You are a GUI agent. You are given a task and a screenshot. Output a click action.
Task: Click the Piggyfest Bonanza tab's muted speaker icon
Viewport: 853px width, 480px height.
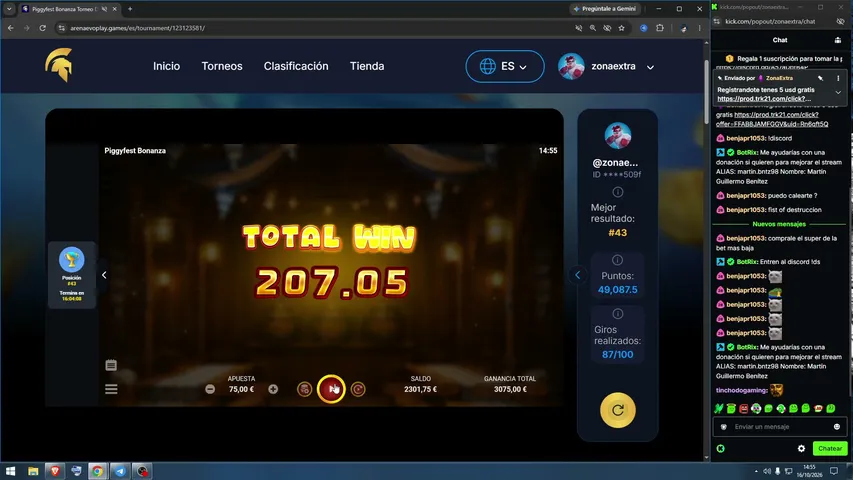tap(104, 9)
